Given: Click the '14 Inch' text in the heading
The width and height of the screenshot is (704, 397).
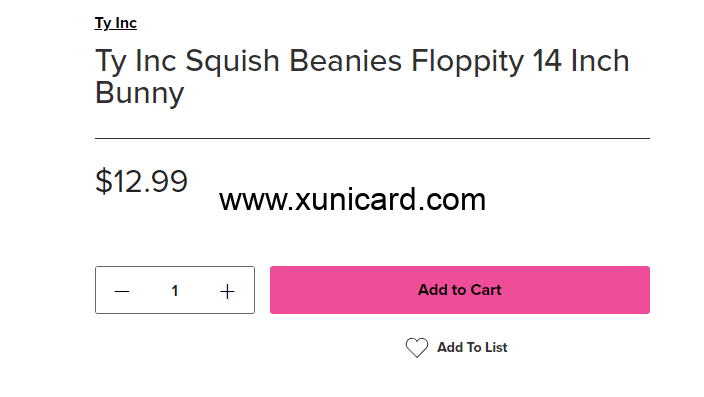Looking at the screenshot, I should click(581, 61).
